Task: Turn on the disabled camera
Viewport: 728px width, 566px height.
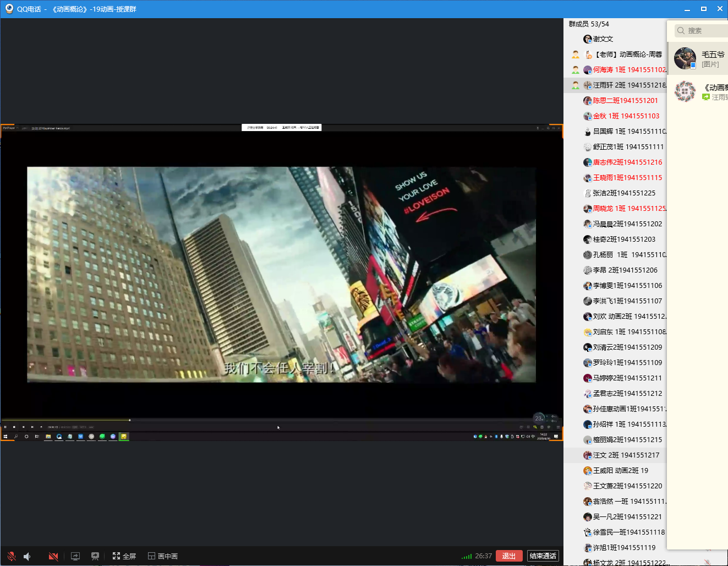Action: coord(53,556)
